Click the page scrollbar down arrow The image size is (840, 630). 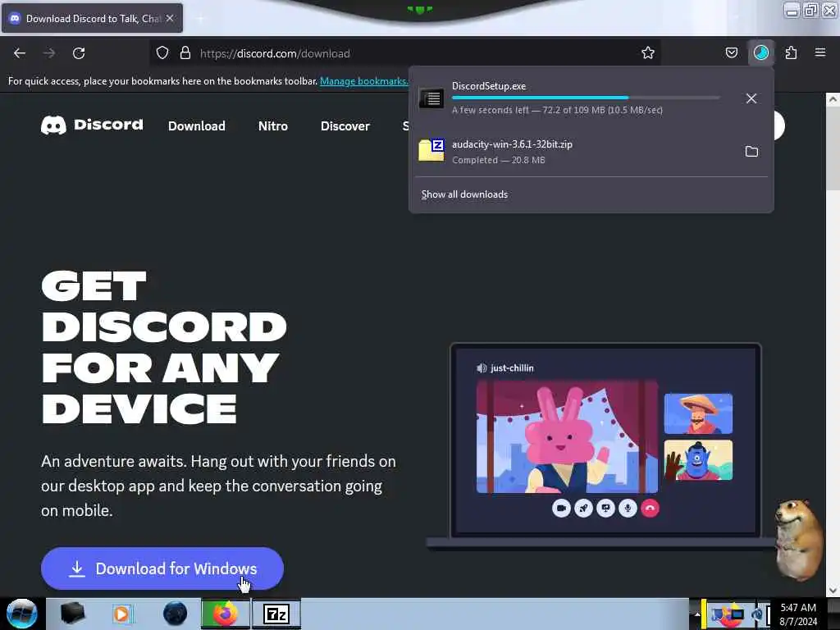[833, 591]
